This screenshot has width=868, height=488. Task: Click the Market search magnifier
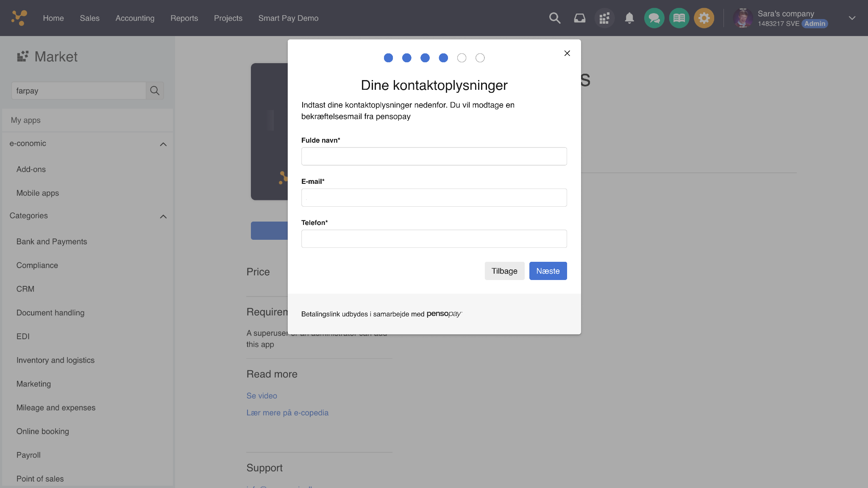click(154, 90)
